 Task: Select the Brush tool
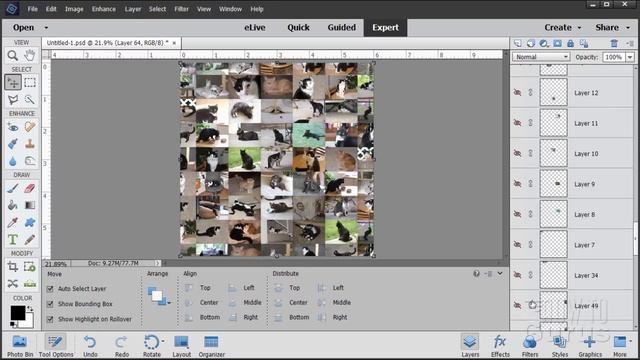coord(13,188)
